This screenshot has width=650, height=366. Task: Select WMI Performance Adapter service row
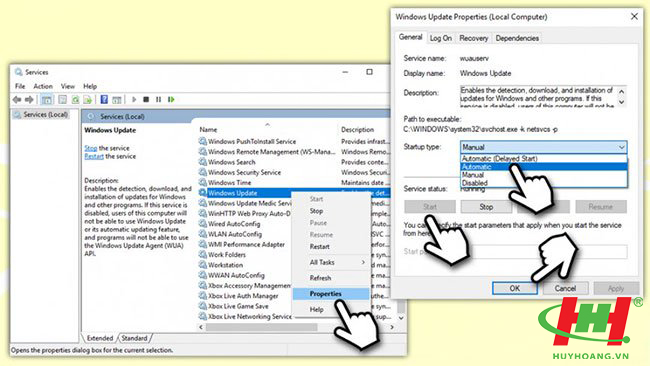click(x=245, y=245)
